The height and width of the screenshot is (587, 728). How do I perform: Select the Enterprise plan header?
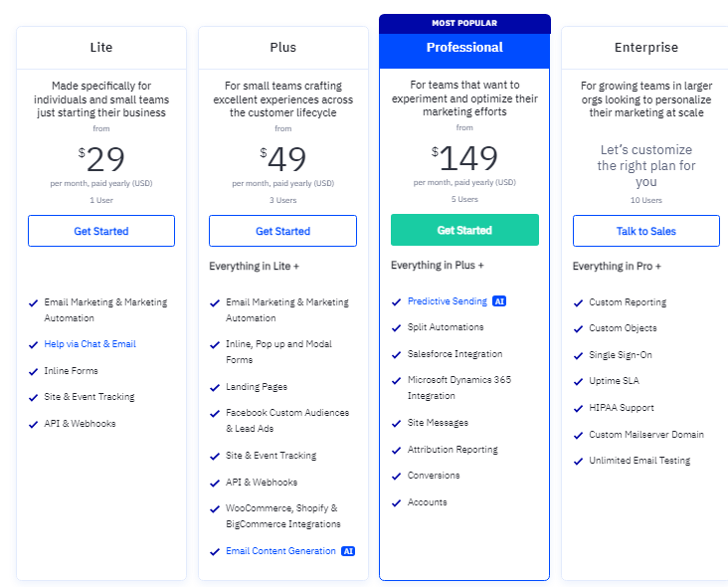[x=645, y=48]
